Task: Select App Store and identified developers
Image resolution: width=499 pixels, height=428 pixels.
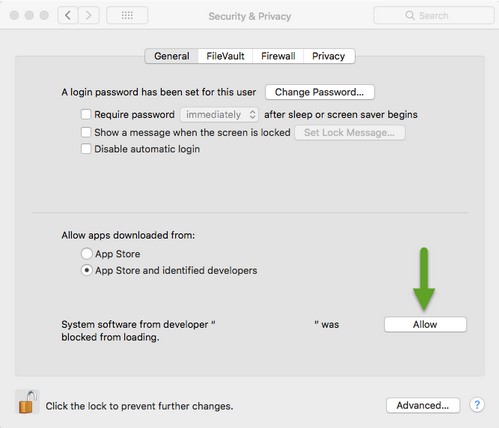Action: point(87,270)
